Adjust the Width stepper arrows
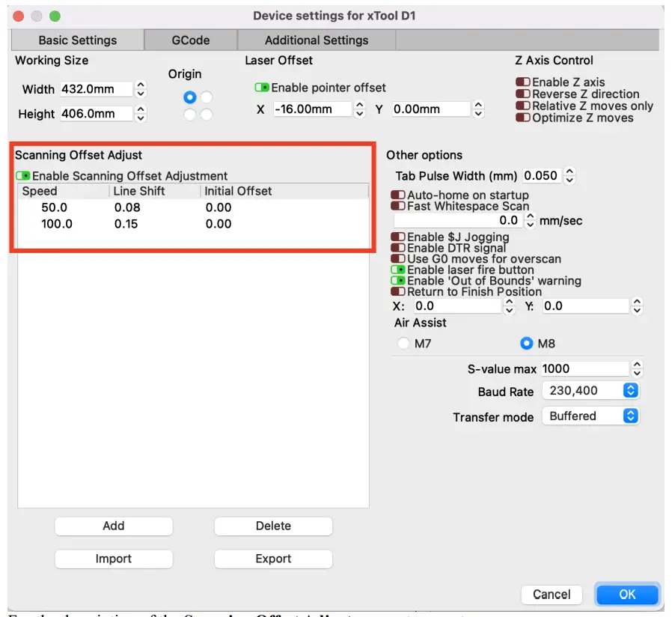Image resolution: width=672 pixels, height=617 pixels. pyautogui.click(x=141, y=89)
